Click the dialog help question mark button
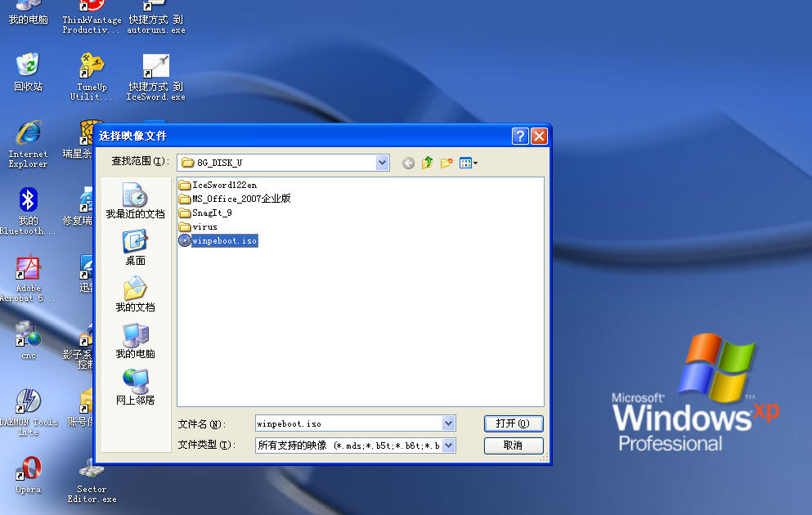This screenshot has height=515, width=812. (520, 137)
